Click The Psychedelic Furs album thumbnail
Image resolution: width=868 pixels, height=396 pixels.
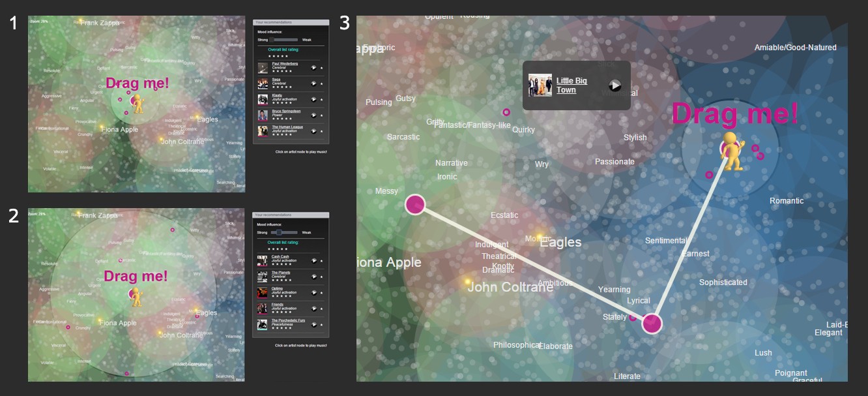coord(262,325)
